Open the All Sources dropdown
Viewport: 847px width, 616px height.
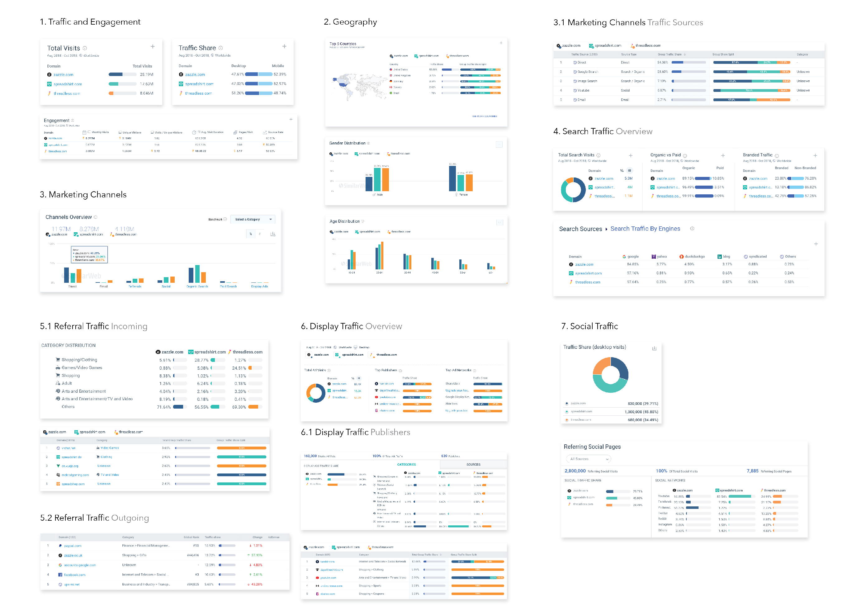pos(589,459)
